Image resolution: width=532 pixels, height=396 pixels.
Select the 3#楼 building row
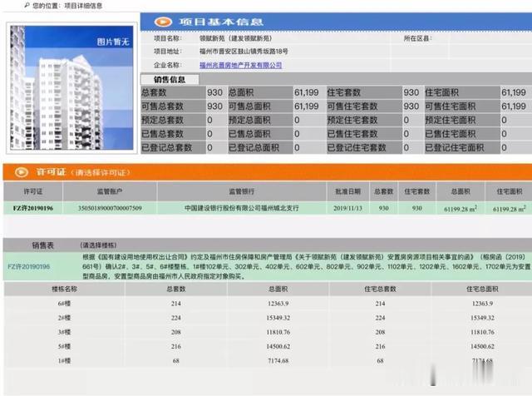pos(268,332)
